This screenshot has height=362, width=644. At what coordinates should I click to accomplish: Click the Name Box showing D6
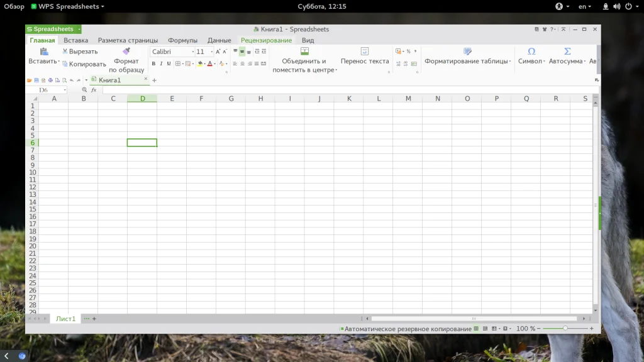pos(44,90)
